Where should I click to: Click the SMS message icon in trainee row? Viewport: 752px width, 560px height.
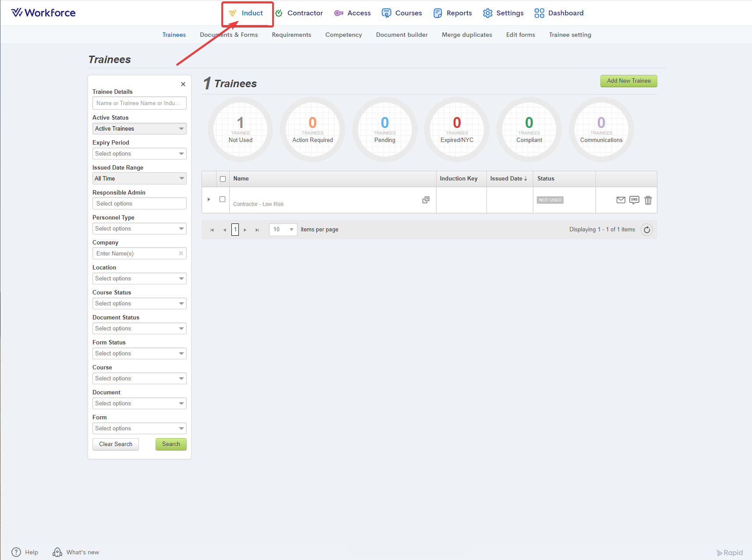(634, 200)
